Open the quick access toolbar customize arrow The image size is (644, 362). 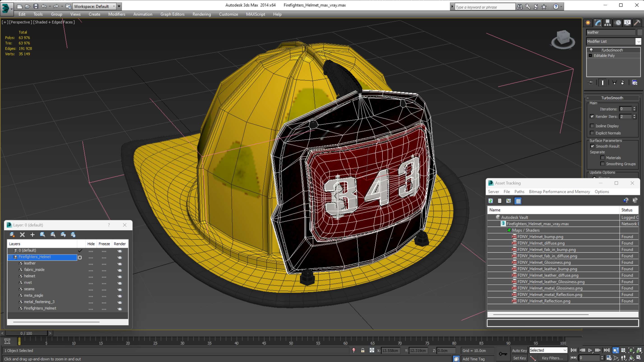119,6
